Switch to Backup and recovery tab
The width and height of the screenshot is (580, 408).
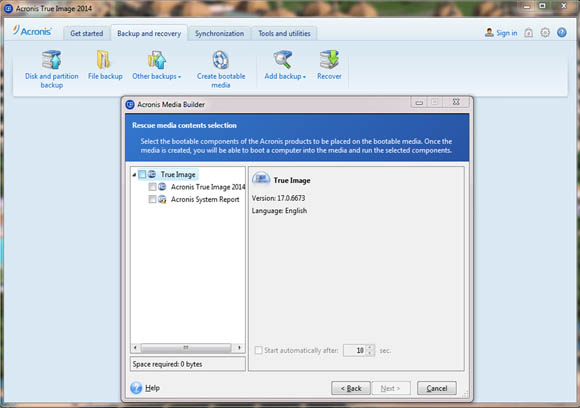pyautogui.click(x=149, y=33)
